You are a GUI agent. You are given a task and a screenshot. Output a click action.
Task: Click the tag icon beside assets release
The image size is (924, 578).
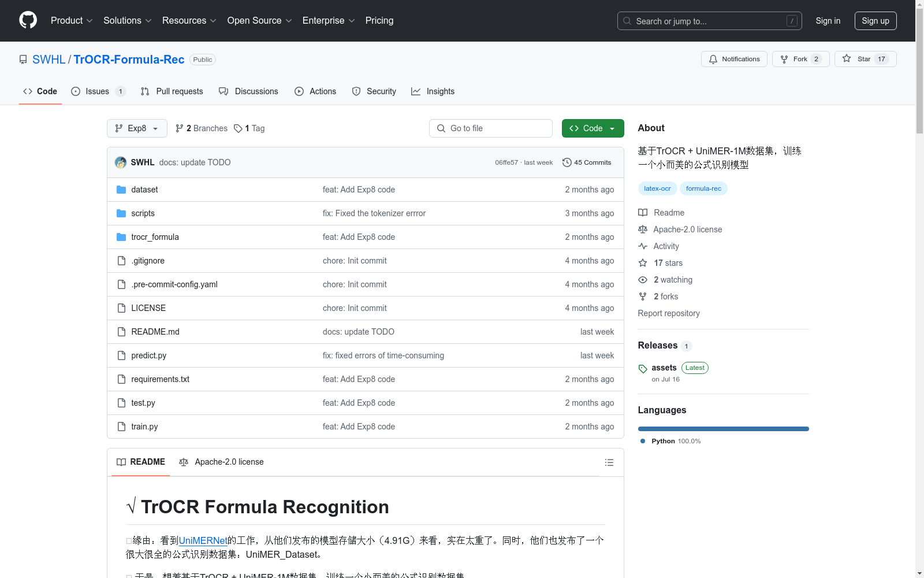643,369
